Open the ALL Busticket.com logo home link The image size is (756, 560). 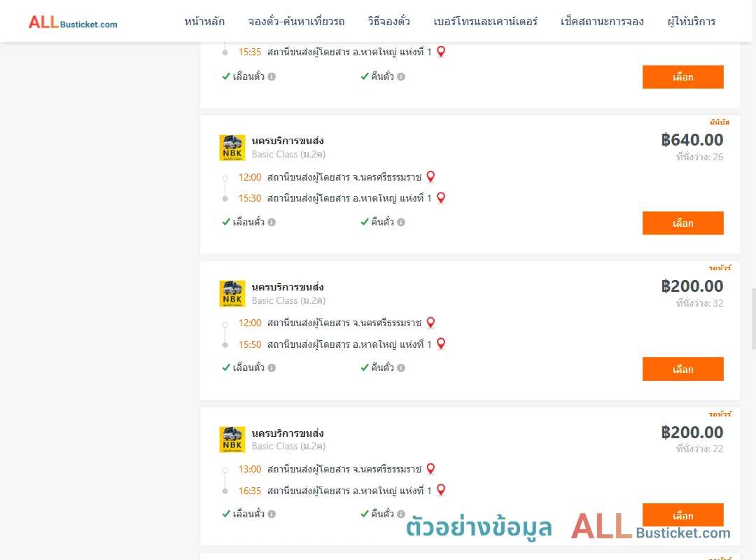[73, 22]
